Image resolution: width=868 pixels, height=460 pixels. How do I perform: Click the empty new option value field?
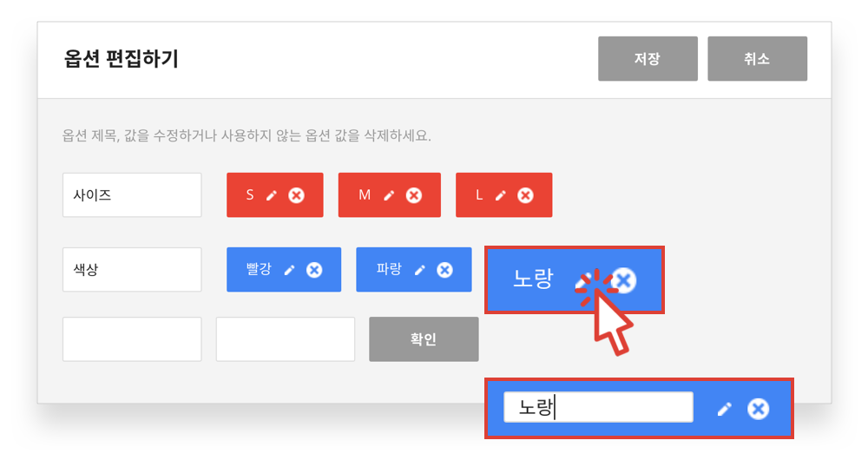pyautogui.click(x=286, y=339)
